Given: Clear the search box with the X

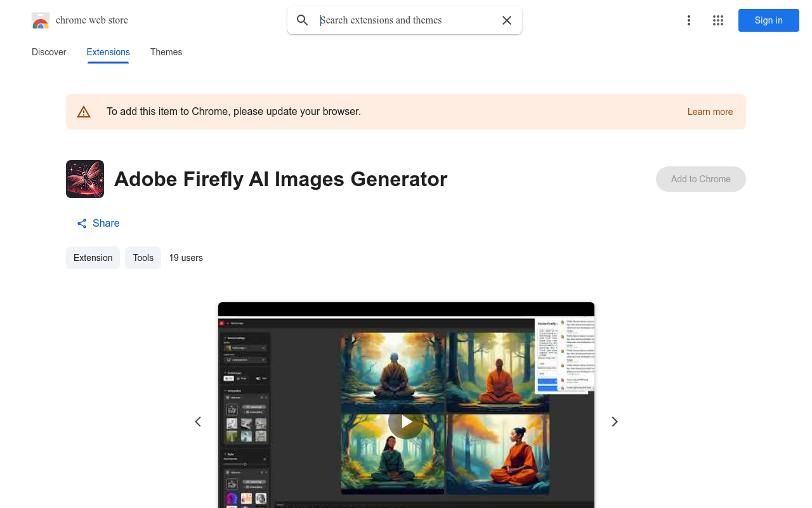Looking at the screenshot, I should point(507,20).
